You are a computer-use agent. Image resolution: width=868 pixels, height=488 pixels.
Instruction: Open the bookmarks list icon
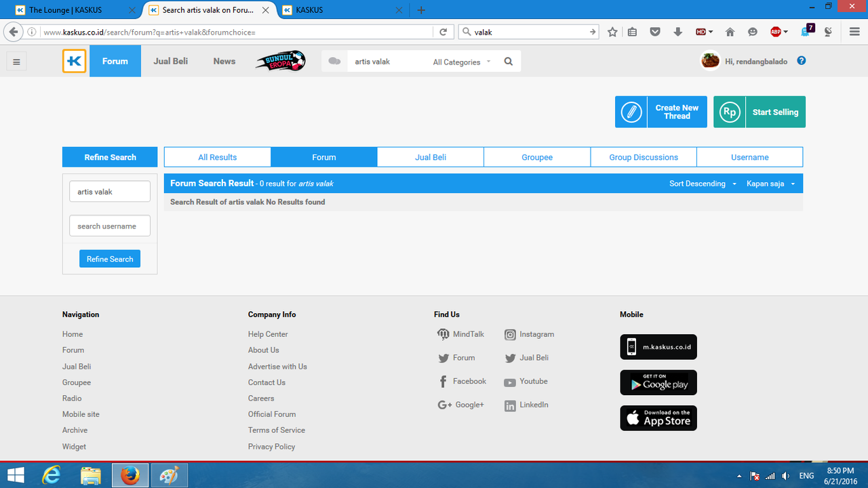632,32
